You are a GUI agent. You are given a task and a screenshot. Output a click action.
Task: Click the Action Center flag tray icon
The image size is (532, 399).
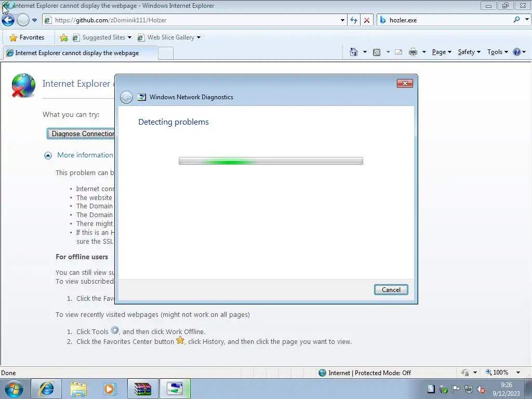[456, 389]
